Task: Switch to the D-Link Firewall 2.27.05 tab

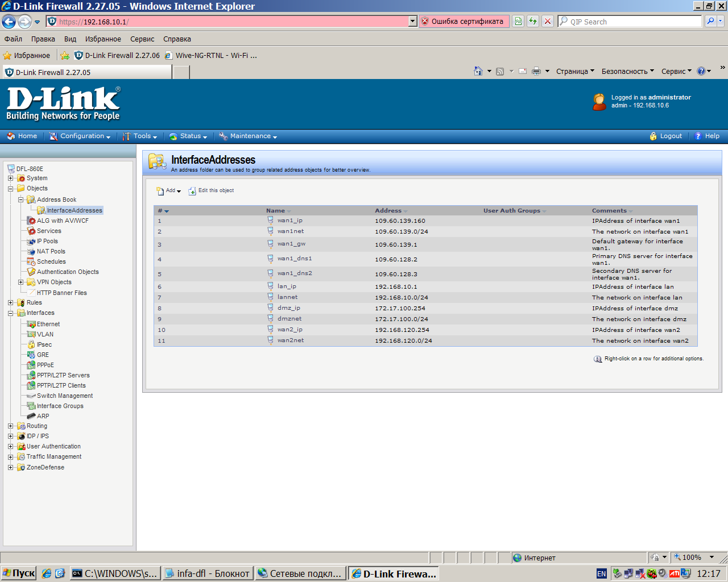Action: point(86,72)
